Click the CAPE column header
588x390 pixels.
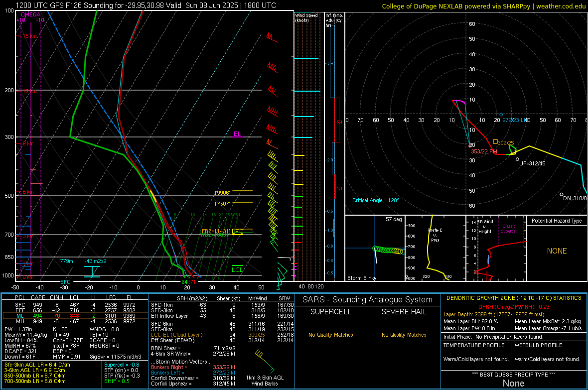tap(38, 297)
